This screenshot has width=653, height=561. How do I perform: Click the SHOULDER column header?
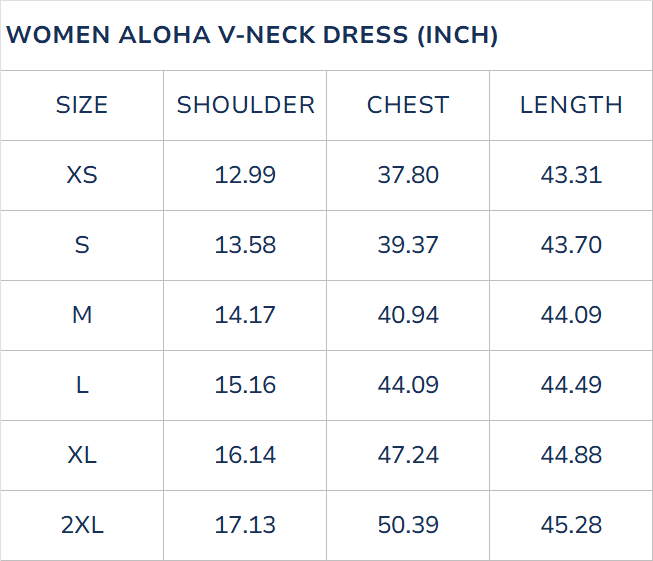245,105
